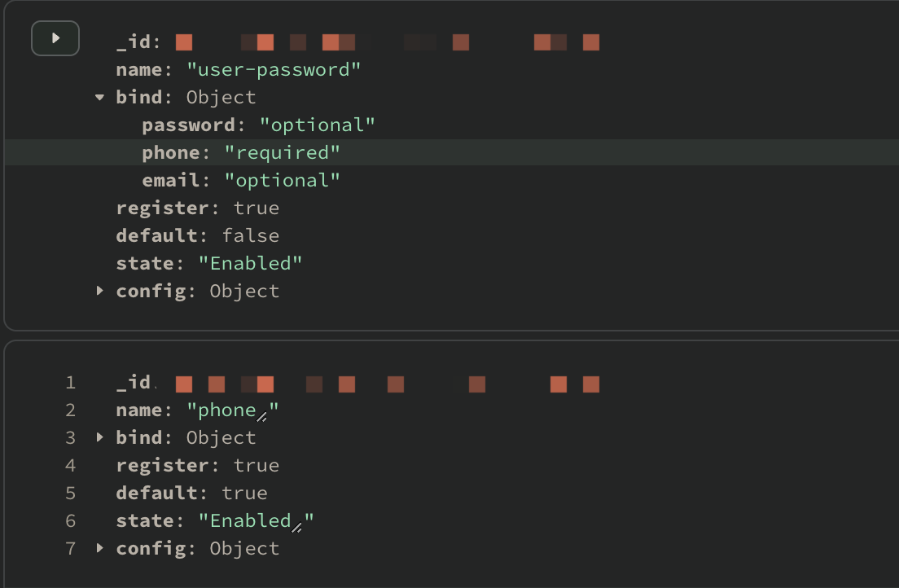
Task: Click the default false value
Action: (x=250, y=235)
